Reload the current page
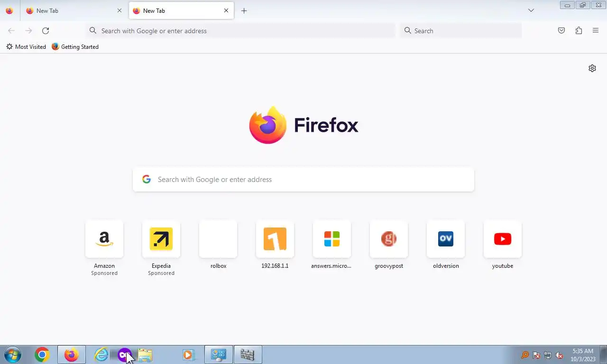 tap(46, 31)
